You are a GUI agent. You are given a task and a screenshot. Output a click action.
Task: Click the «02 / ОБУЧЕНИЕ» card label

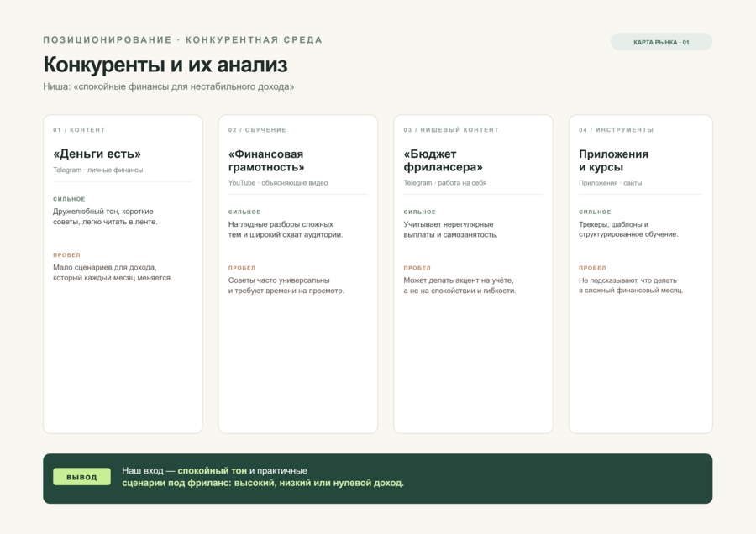[x=257, y=130]
